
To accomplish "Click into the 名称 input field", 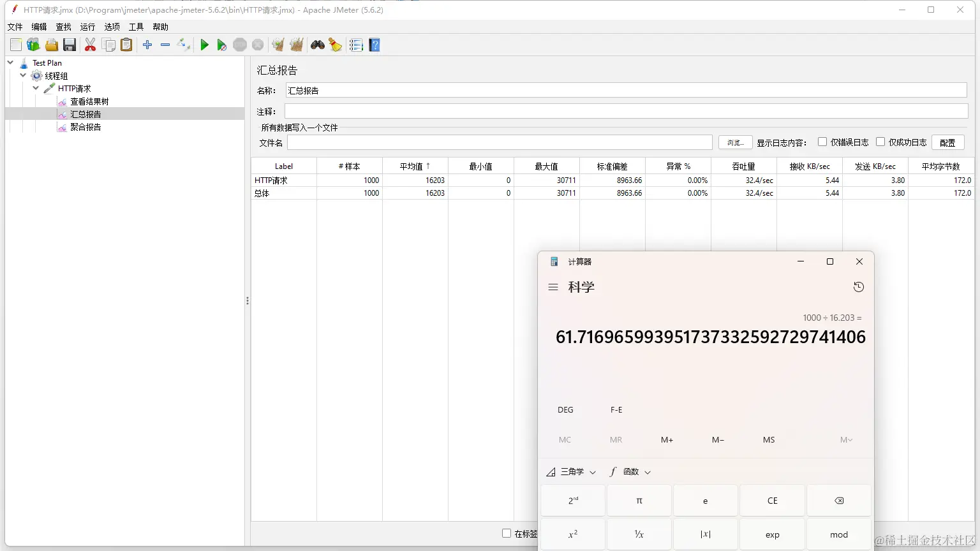I will pyautogui.click(x=627, y=91).
